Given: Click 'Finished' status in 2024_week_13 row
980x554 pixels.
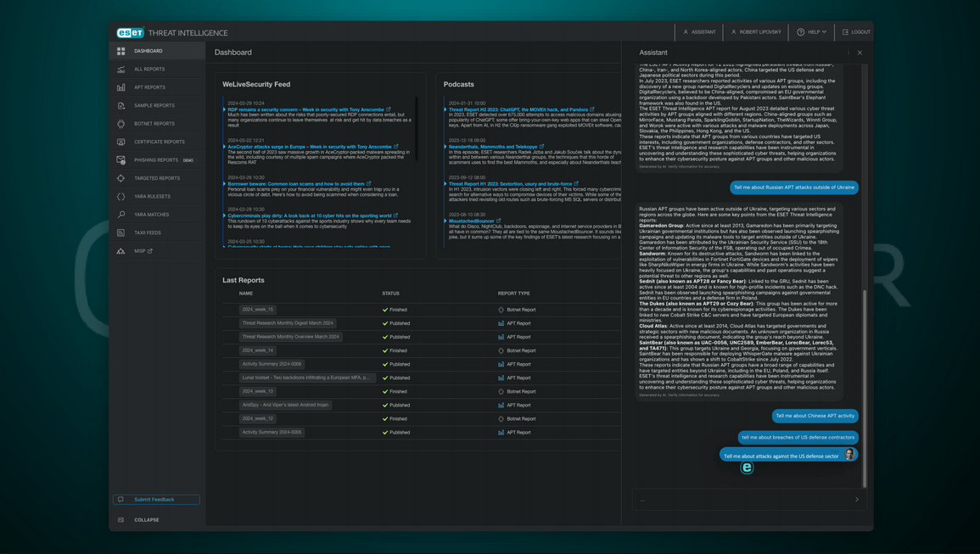Looking at the screenshot, I should point(398,391).
